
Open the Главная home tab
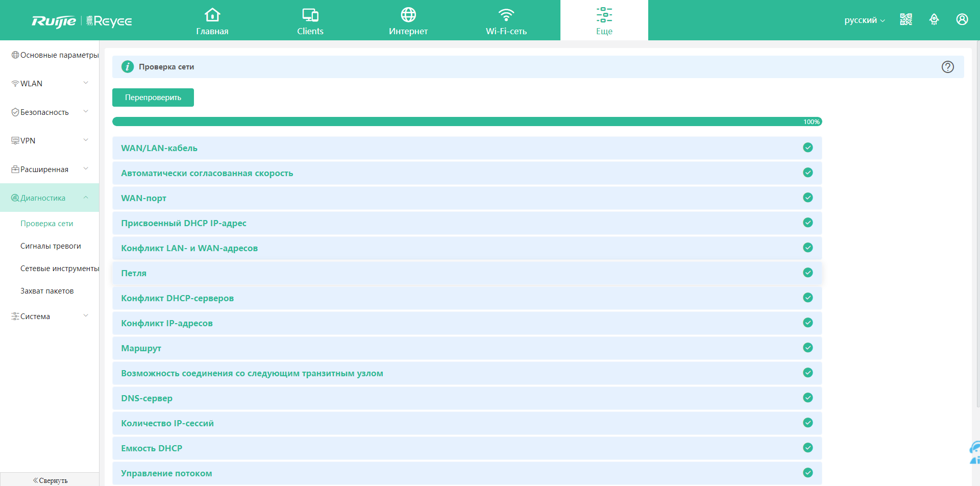point(212,20)
